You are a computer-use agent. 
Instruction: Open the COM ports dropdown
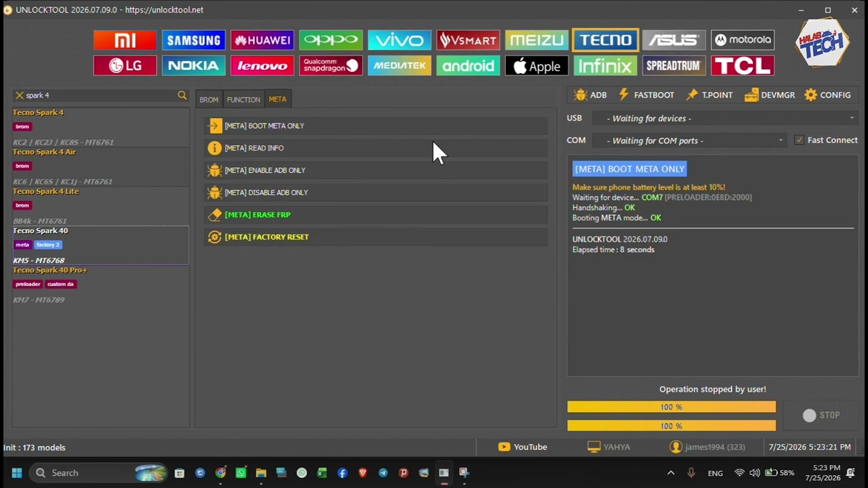tap(689, 140)
